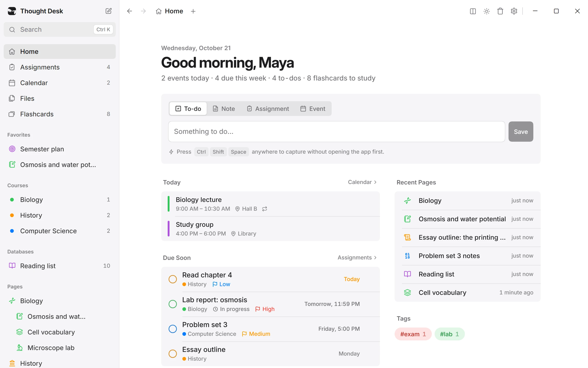Open Cell vocabulary in Recent Pages
588x368 pixels.
coord(467,293)
